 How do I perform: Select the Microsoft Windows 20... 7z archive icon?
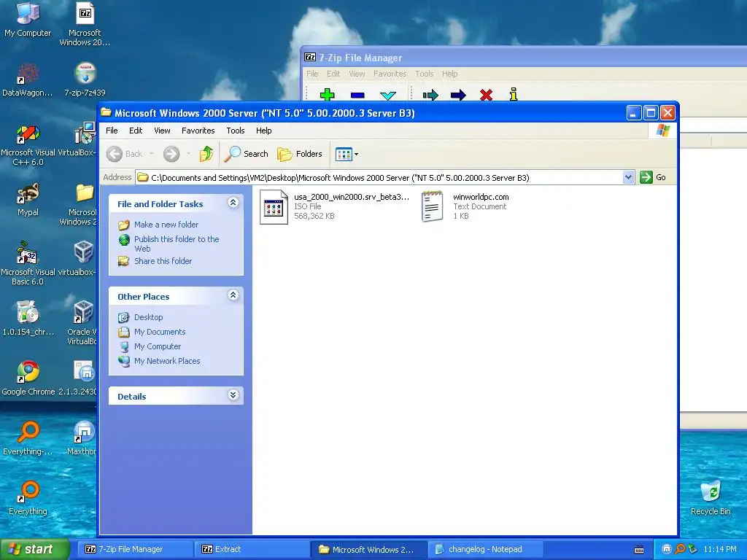coord(85,24)
